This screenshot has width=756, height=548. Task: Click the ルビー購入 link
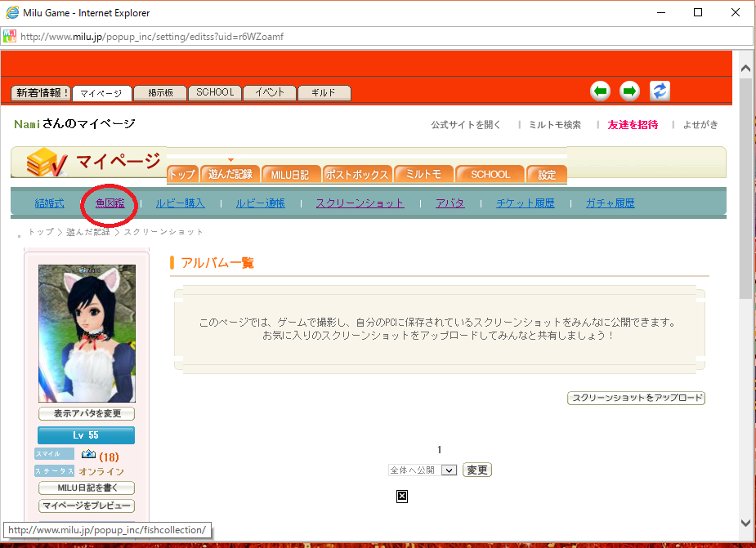[180, 203]
